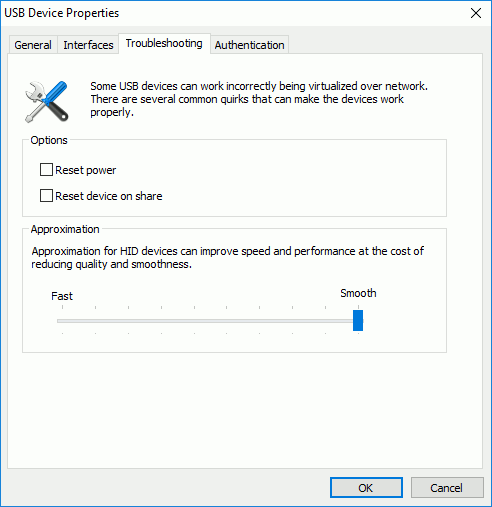Dismiss dialog with the Cancel button
492x507 pixels.
447,488
